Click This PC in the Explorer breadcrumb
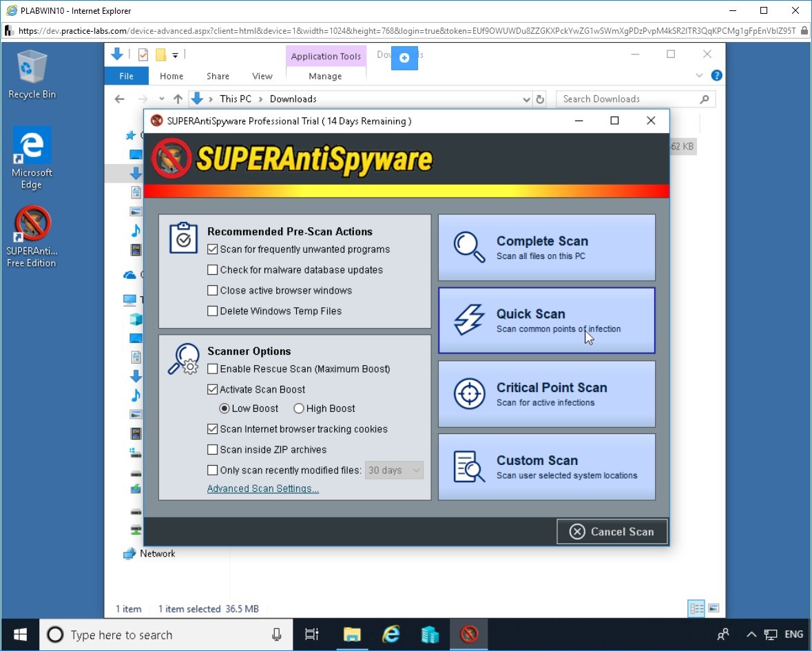This screenshot has height=651, width=812. pyautogui.click(x=236, y=99)
